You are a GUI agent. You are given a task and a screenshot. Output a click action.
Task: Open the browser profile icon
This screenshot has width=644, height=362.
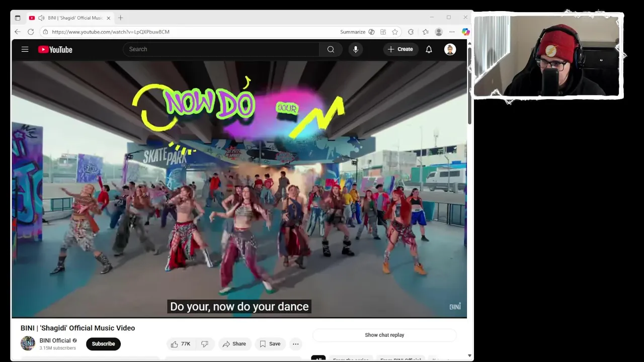(x=439, y=32)
